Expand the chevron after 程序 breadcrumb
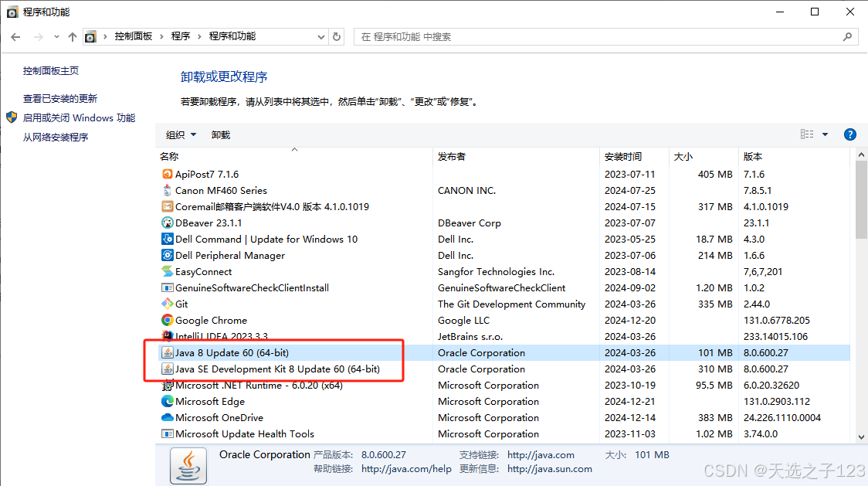868x486 pixels. pos(199,36)
